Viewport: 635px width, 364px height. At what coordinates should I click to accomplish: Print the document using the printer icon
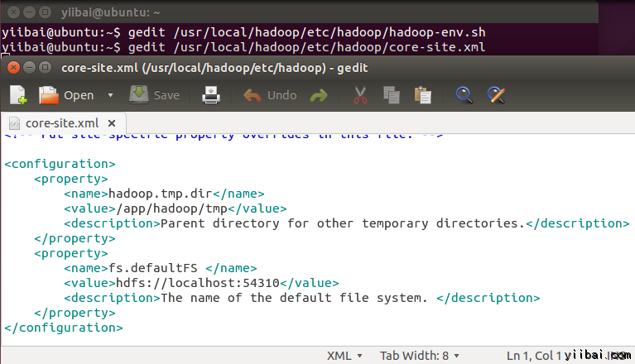click(x=211, y=95)
